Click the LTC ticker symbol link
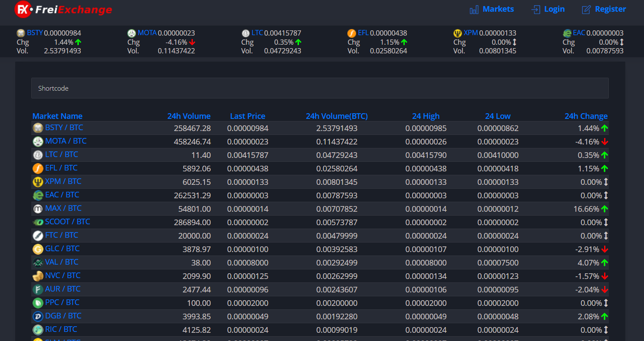 (x=257, y=33)
